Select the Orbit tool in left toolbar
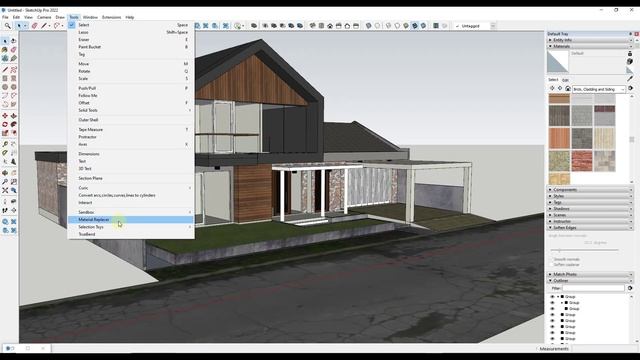The width and height of the screenshot is (640, 360). click(x=5, y=173)
